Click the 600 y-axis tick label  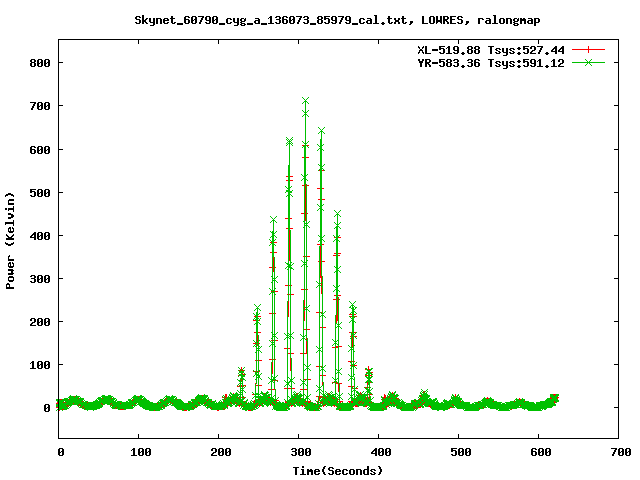[x=40, y=150]
